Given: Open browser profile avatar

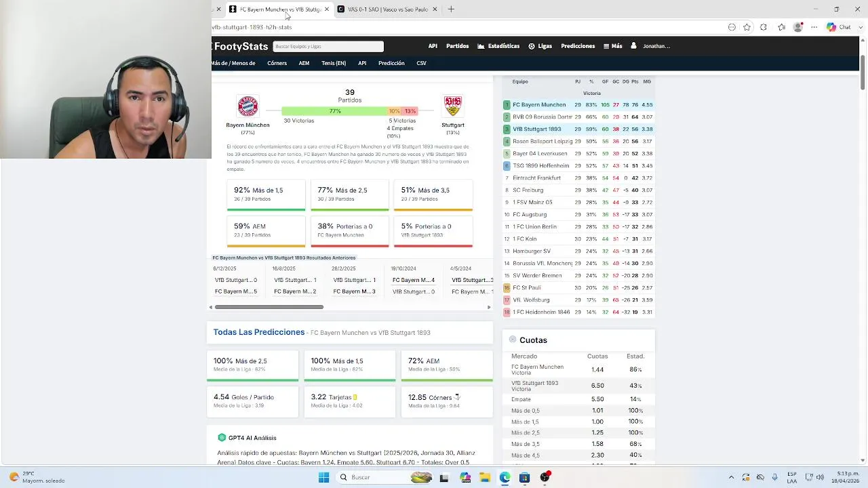Looking at the screenshot, I should point(798,27).
